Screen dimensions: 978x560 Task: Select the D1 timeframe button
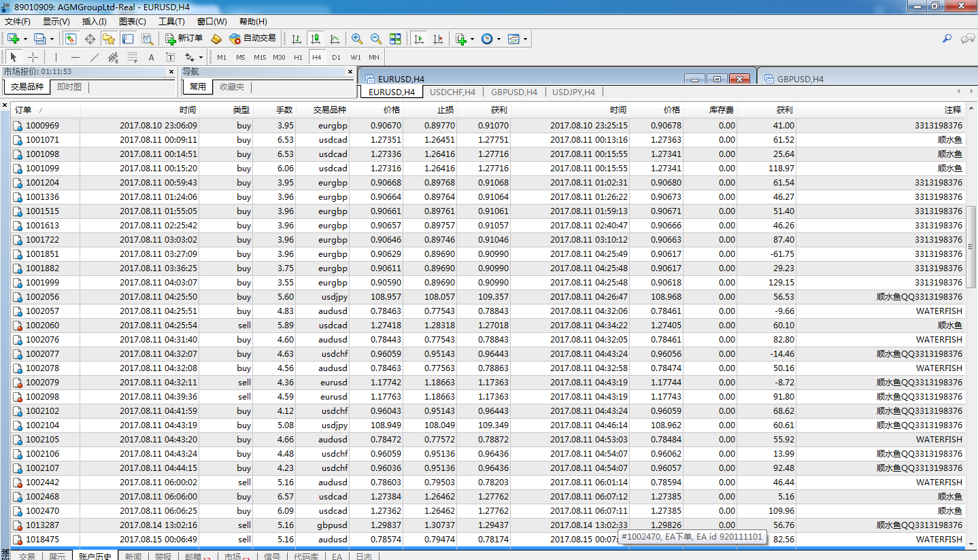[336, 57]
